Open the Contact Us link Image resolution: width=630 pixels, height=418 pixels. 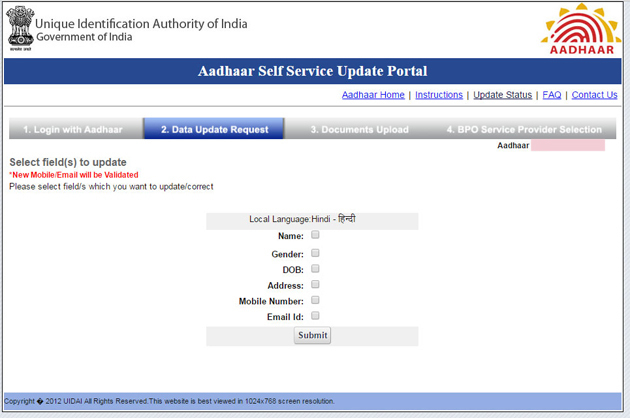point(595,95)
